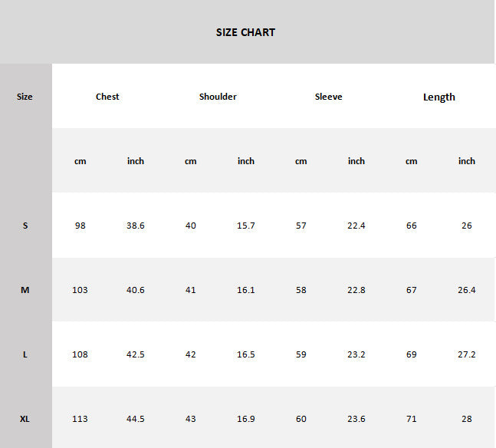496x448 pixels.
Task: Select the 71 cm length cell
Action: coord(412,419)
